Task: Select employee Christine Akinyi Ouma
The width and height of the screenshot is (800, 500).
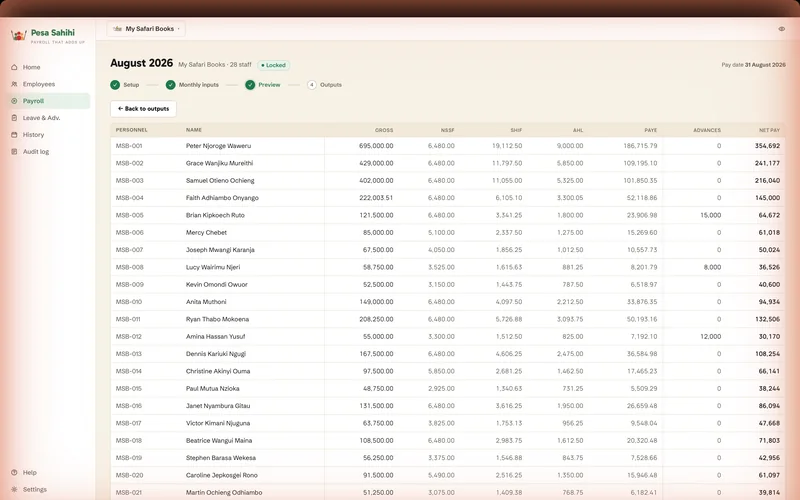Action: [218, 371]
